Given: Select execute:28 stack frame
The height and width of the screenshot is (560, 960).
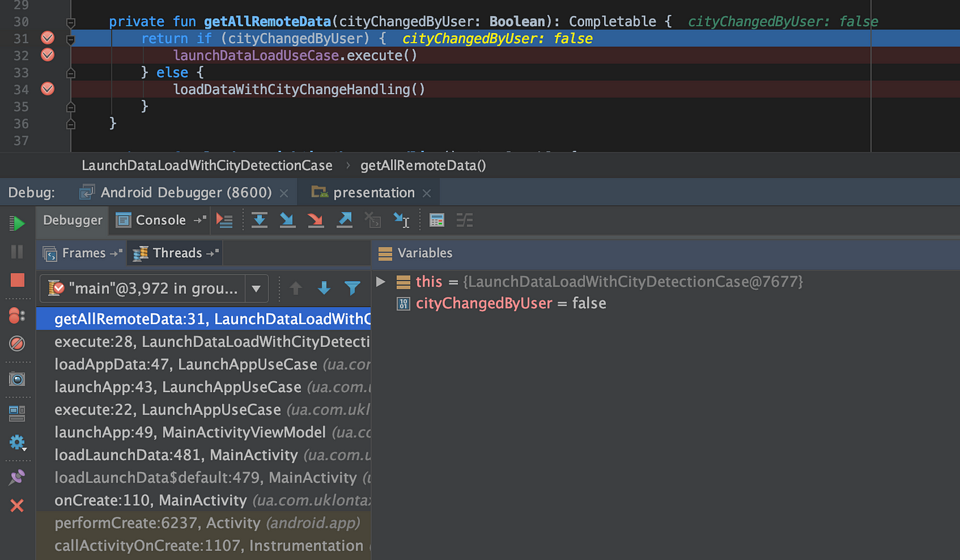Looking at the screenshot, I should [x=204, y=341].
